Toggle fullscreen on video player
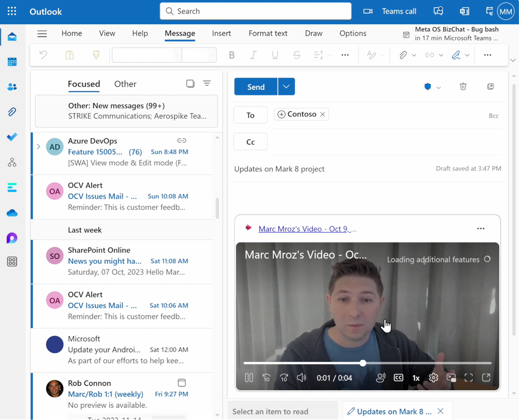 469,377
